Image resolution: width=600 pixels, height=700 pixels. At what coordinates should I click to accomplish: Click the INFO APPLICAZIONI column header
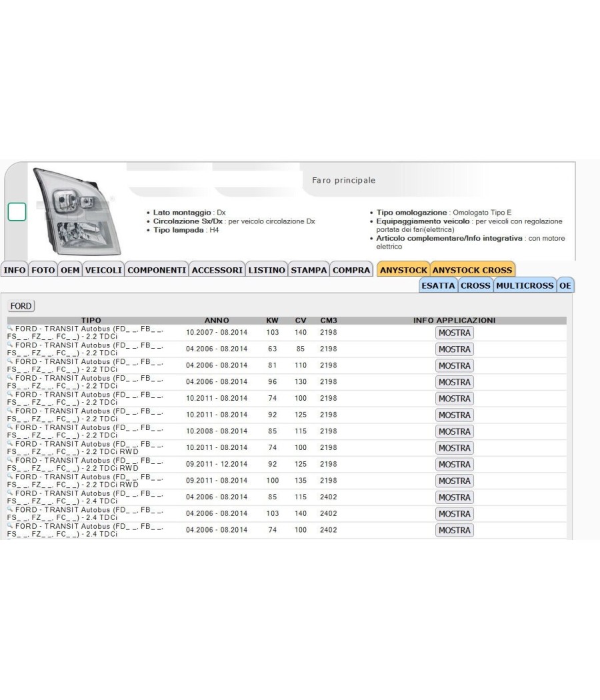tap(455, 321)
